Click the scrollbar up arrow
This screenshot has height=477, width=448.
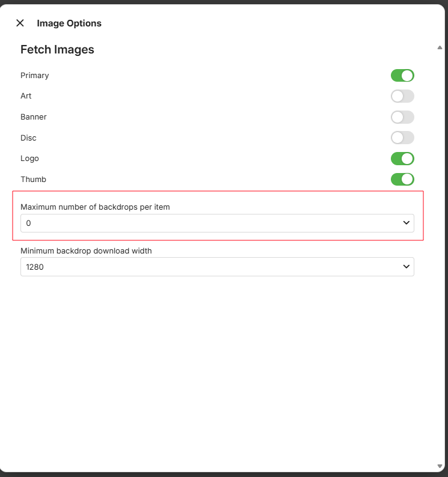tap(440, 47)
